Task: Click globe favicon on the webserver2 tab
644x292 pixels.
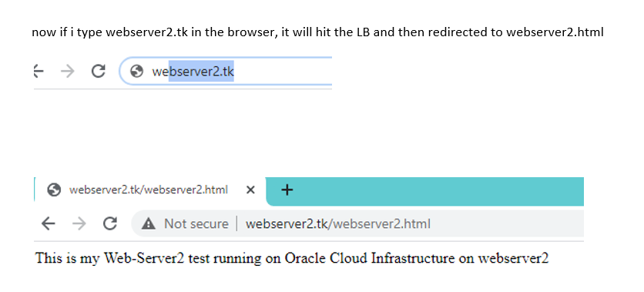Action: click(x=54, y=190)
